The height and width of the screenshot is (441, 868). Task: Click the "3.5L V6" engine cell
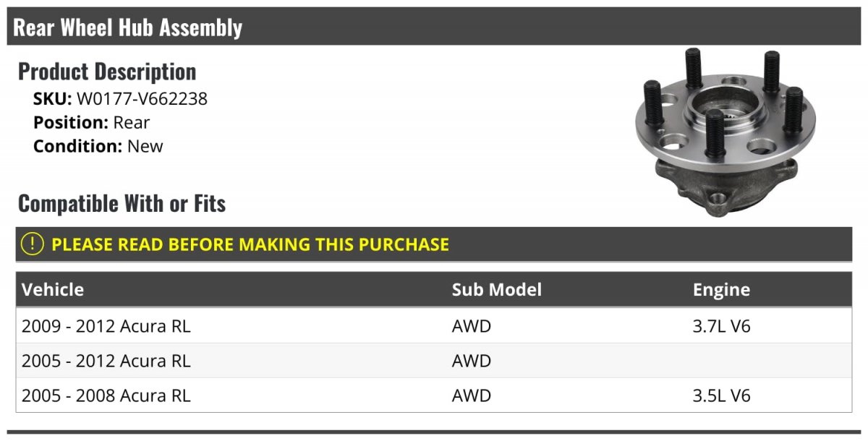point(722,395)
